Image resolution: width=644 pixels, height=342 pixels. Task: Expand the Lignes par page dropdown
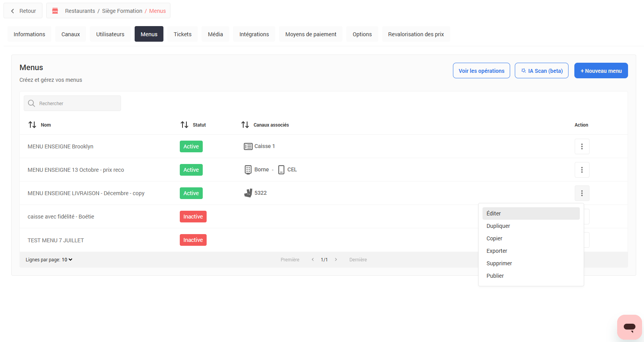coord(67,260)
